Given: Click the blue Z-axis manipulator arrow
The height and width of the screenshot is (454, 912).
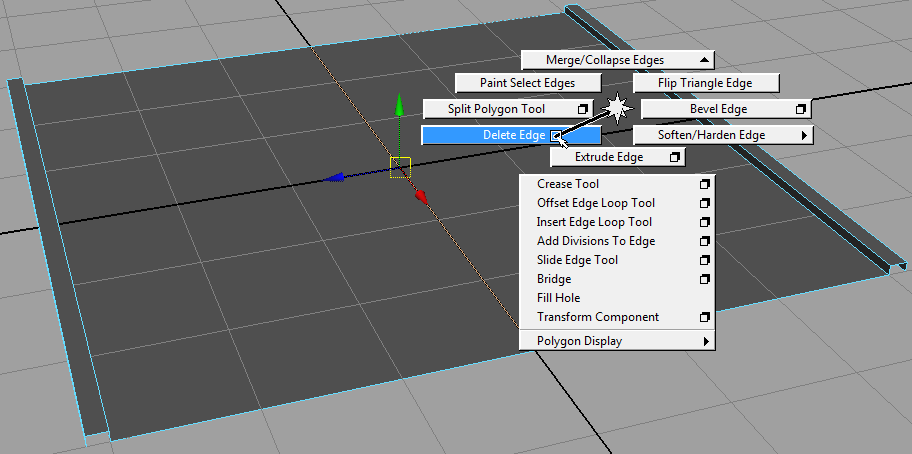Looking at the screenshot, I should (336, 178).
